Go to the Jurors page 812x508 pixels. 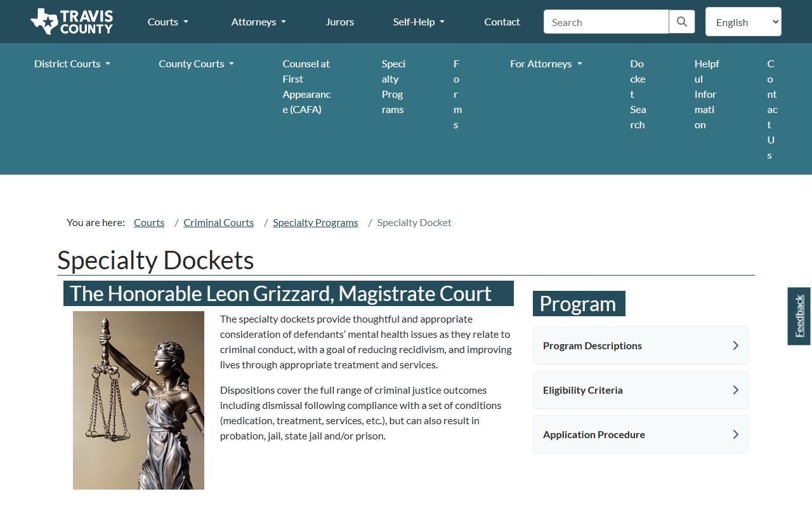click(x=340, y=22)
